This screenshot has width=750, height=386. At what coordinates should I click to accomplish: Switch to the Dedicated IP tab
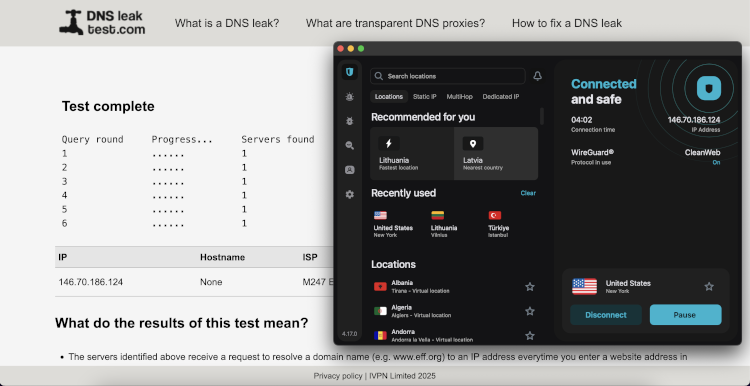point(501,97)
